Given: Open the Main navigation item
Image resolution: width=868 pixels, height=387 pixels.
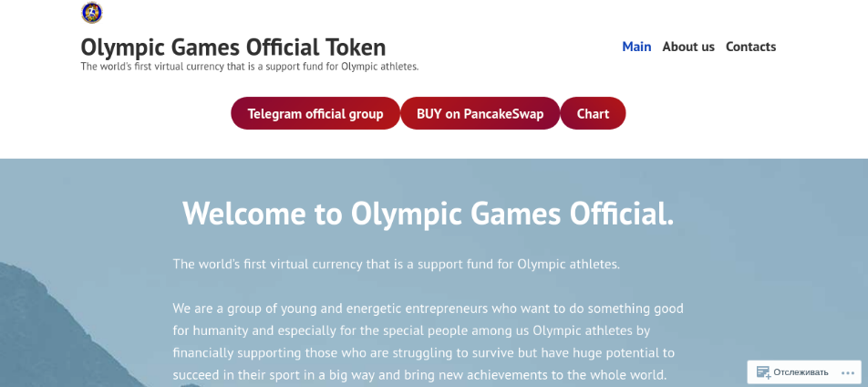Looking at the screenshot, I should pos(636,47).
